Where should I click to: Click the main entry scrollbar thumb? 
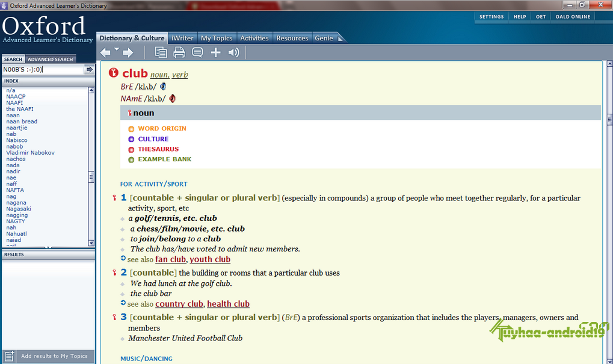pyautogui.click(x=609, y=120)
